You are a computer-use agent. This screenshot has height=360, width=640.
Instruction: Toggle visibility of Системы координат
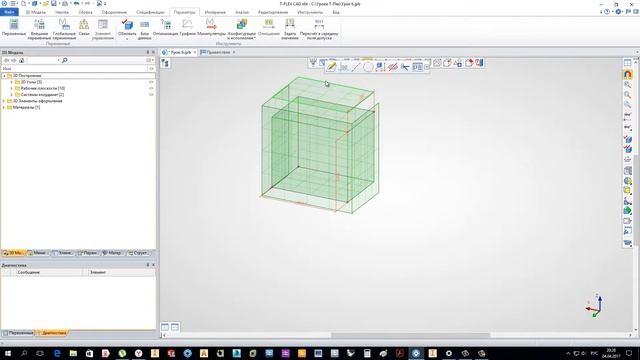point(151,95)
